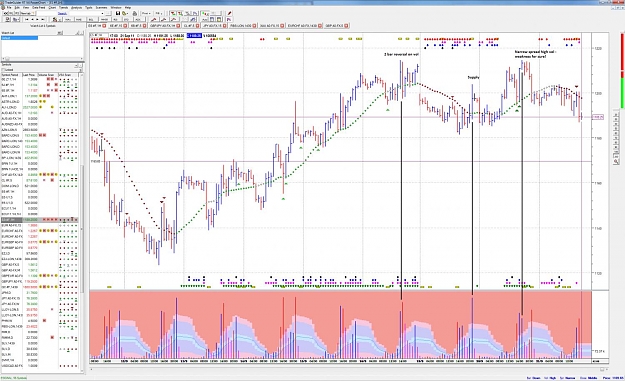Click the magnifier zoom icon right of chart
Viewport: 625px width, 381px height.
(616, 162)
